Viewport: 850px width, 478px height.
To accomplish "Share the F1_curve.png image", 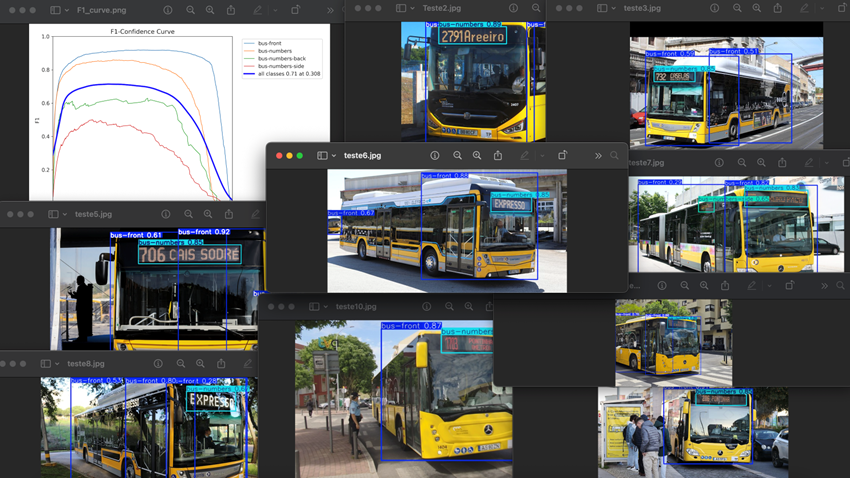I will pos(231,10).
